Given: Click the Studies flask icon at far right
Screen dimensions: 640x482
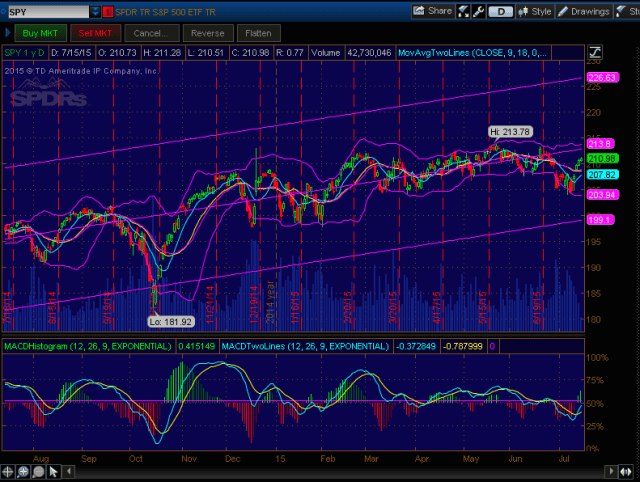Looking at the screenshot, I should coord(626,12).
